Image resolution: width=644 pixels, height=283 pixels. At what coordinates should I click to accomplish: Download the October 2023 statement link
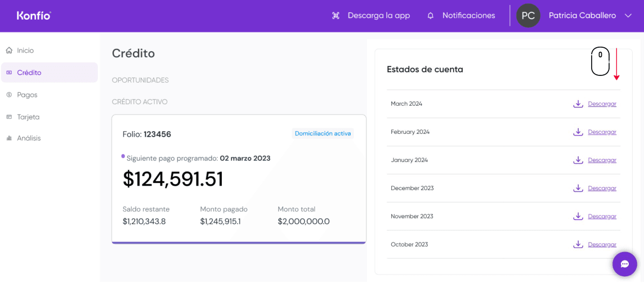[602, 245]
